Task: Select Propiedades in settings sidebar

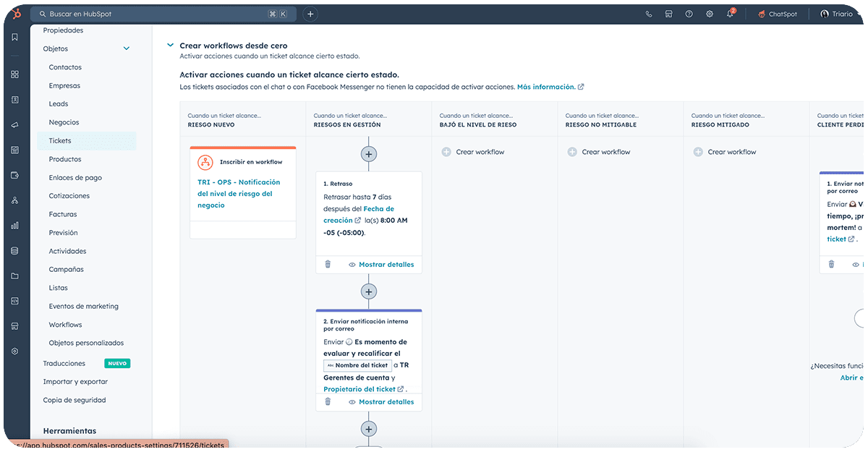Action: 63,30
